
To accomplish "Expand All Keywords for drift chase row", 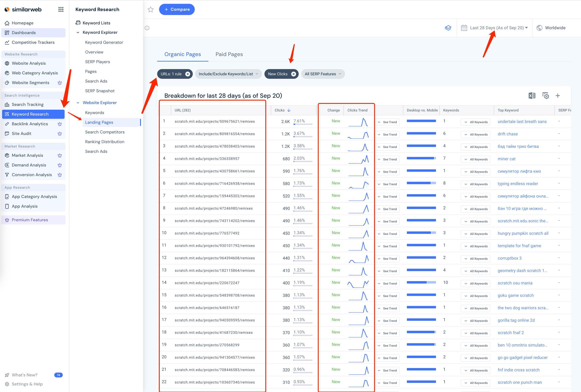I will tap(476, 135).
